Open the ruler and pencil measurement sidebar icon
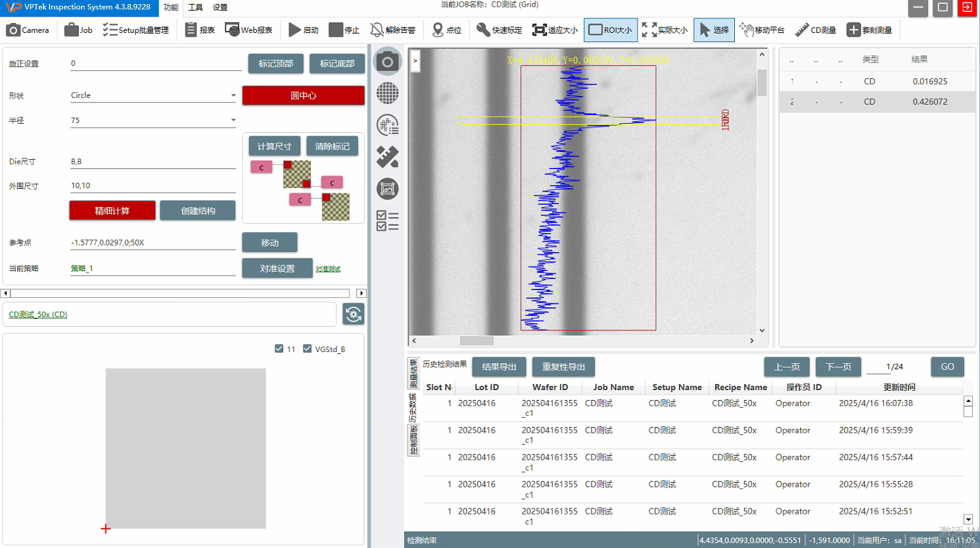980x548 pixels. click(x=387, y=157)
